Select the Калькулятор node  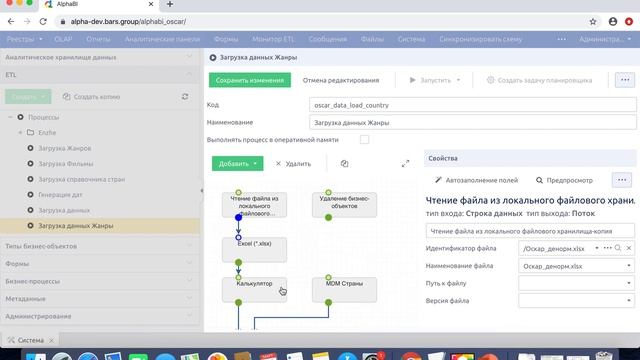[x=254, y=290]
